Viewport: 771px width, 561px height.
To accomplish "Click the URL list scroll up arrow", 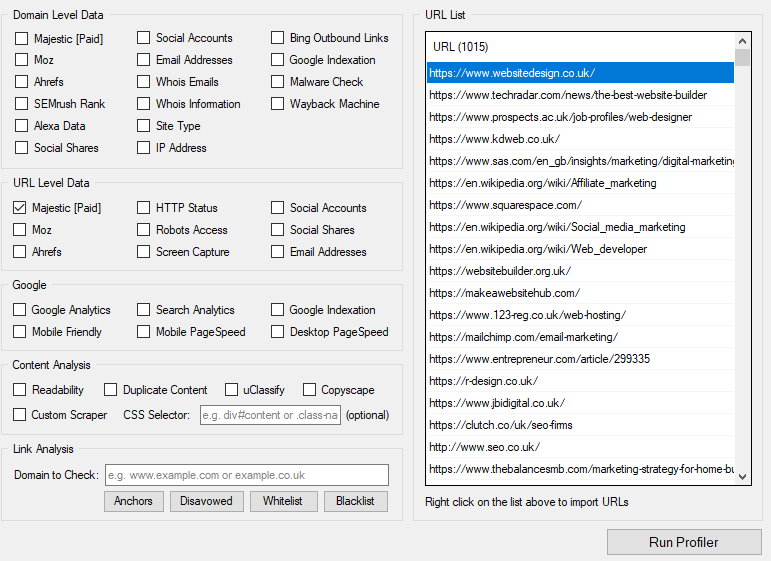I will [x=742, y=41].
